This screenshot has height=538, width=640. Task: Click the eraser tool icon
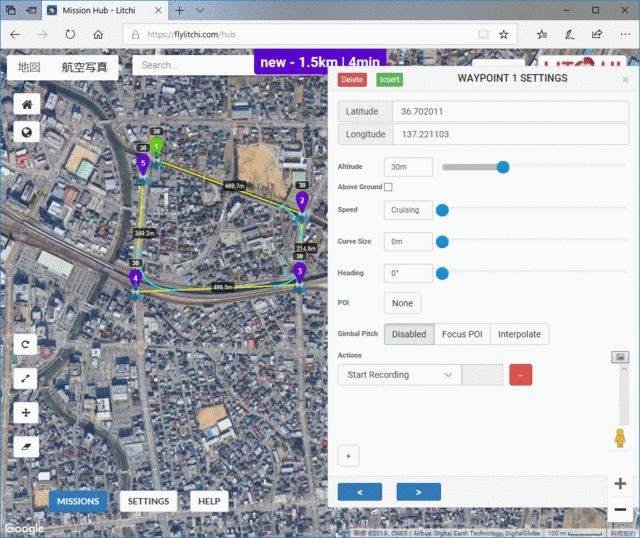point(26,447)
